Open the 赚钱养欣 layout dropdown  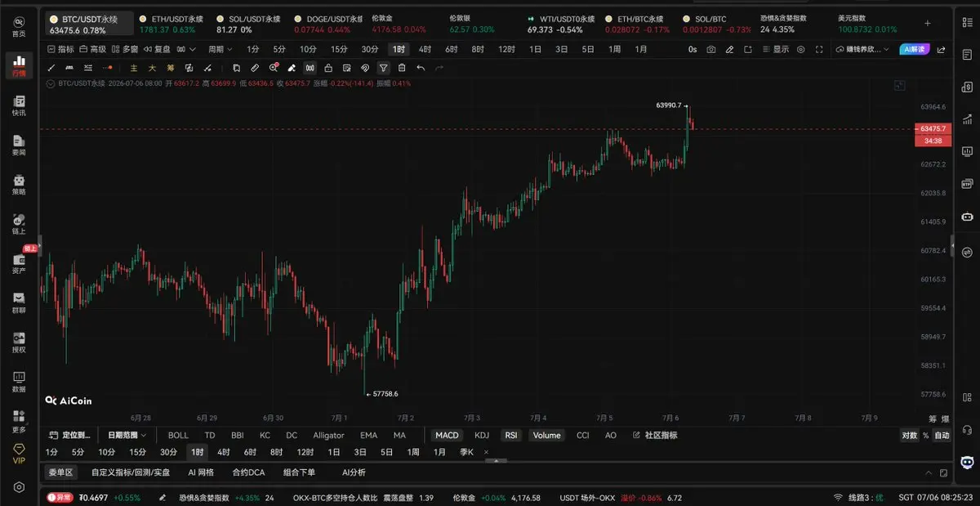(863, 49)
